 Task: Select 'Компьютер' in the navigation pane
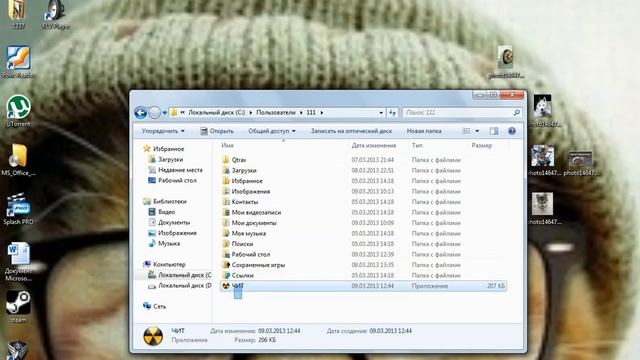pos(169,264)
